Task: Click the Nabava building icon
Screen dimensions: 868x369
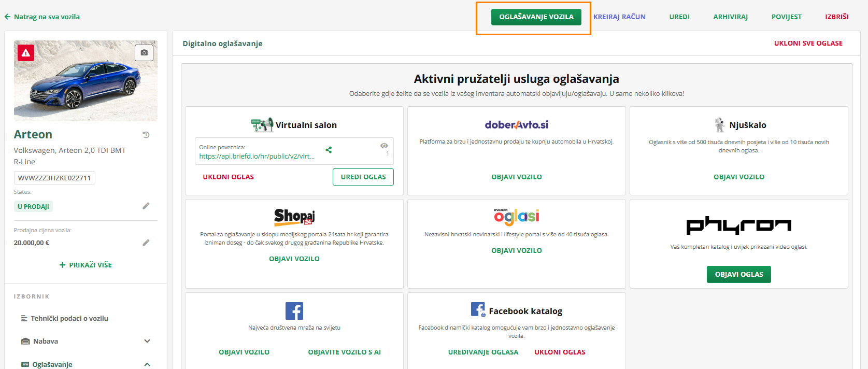Action: [x=25, y=341]
